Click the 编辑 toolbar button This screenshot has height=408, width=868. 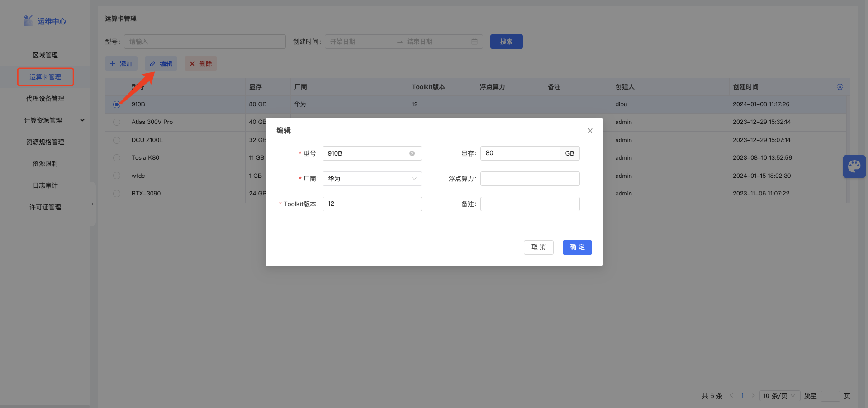(161, 64)
